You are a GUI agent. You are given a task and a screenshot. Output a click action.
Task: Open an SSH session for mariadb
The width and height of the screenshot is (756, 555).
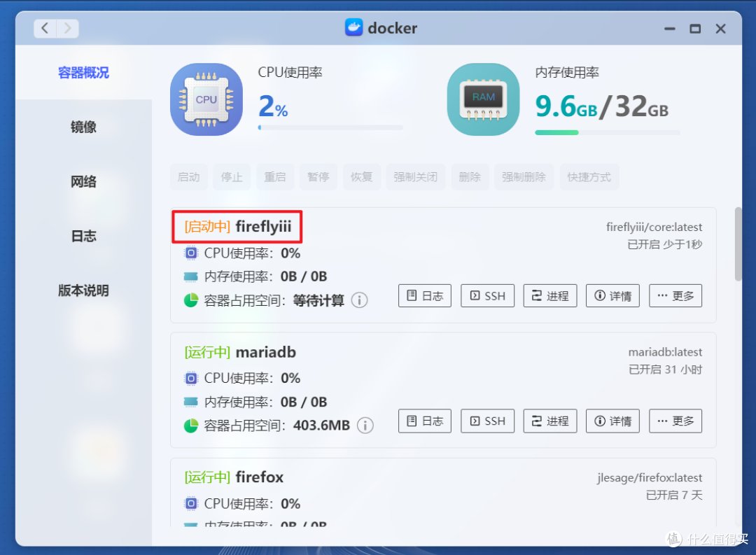[x=487, y=421]
